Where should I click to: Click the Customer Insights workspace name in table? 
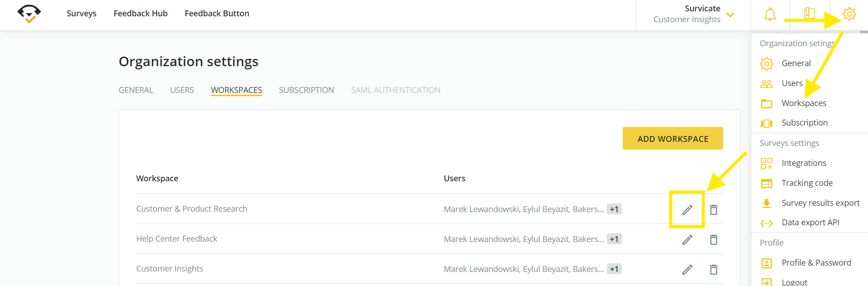coord(170,269)
